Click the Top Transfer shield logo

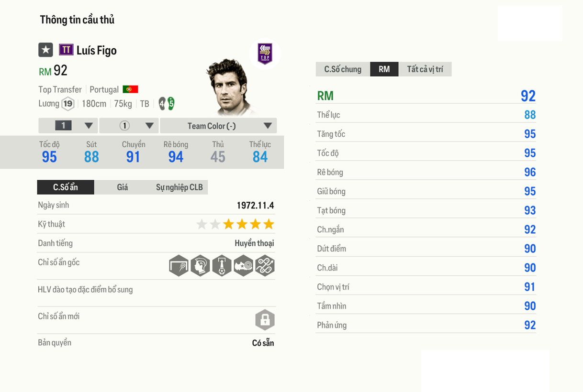point(265,54)
